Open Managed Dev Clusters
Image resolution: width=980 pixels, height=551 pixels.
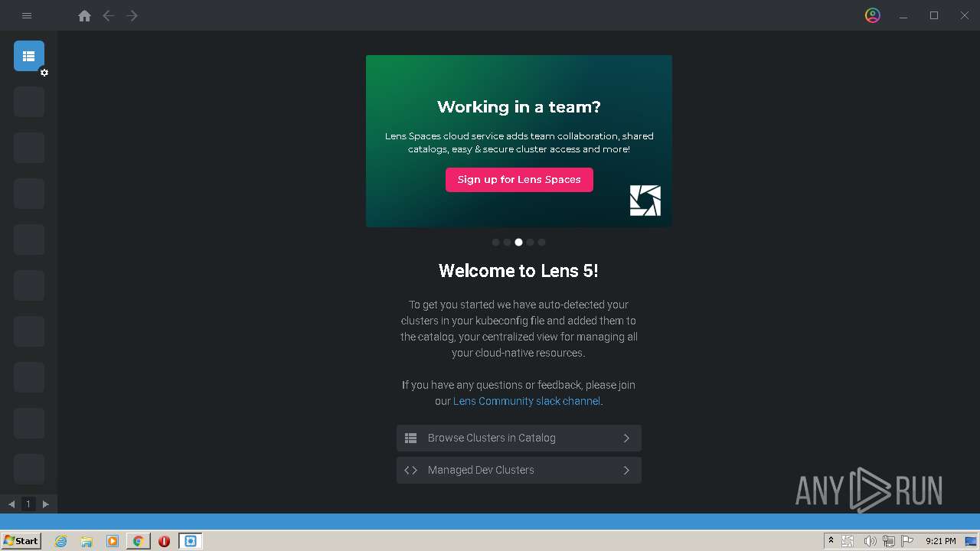point(519,470)
